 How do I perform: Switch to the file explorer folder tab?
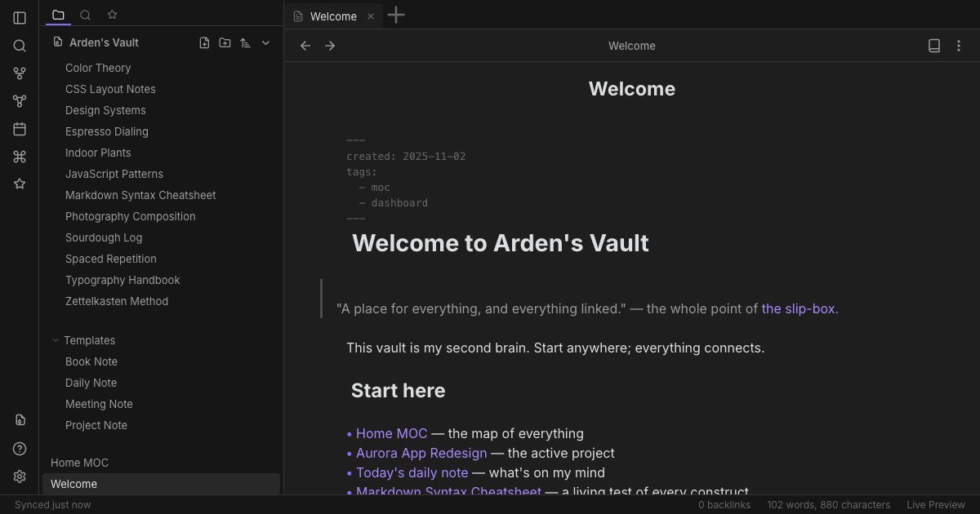click(58, 15)
